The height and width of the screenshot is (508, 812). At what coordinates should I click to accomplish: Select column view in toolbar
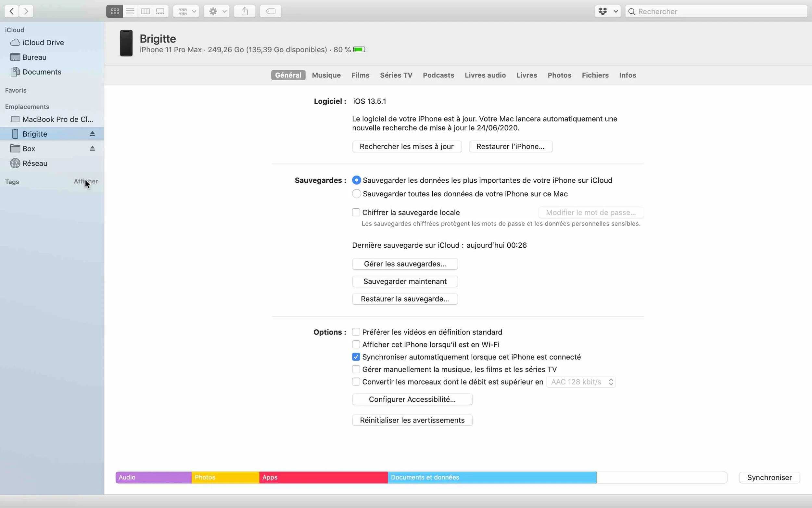pos(145,11)
